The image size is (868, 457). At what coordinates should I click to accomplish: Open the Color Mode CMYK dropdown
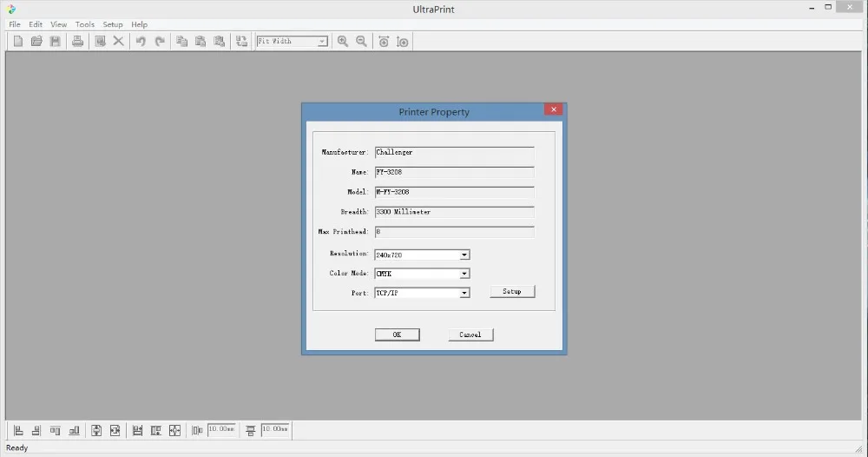pyautogui.click(x=464, y=274)
